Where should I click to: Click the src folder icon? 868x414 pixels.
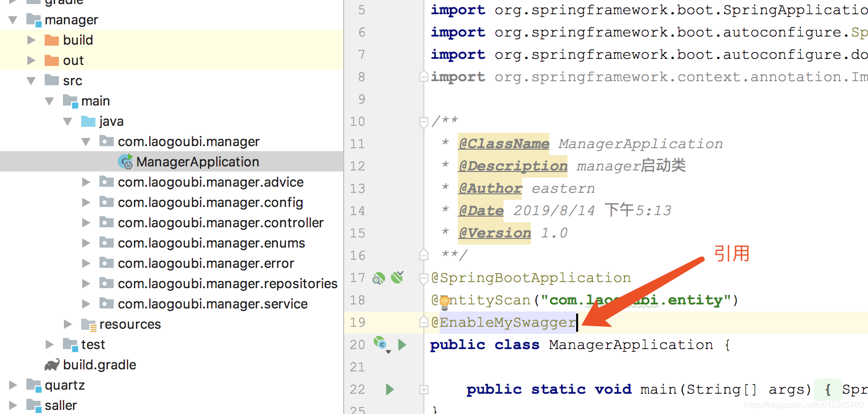point(52,80)
